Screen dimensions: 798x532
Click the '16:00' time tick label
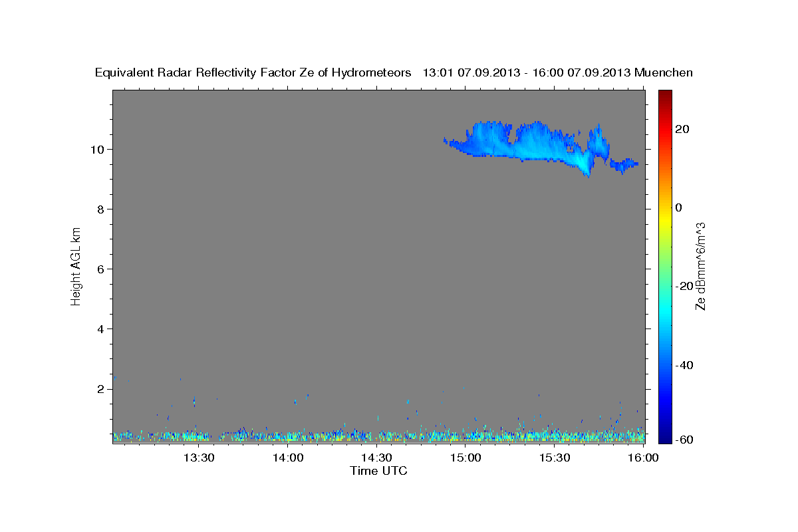point(643,458)
